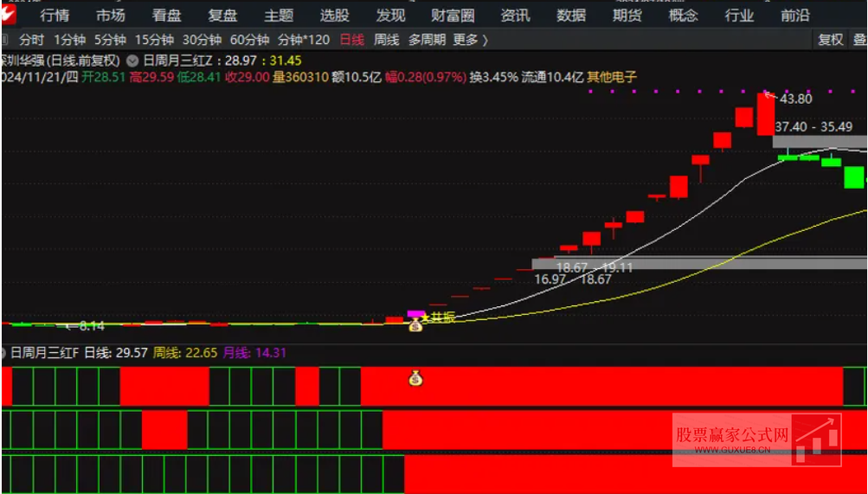Open the 概念 menu

click(x=683, y=16)
